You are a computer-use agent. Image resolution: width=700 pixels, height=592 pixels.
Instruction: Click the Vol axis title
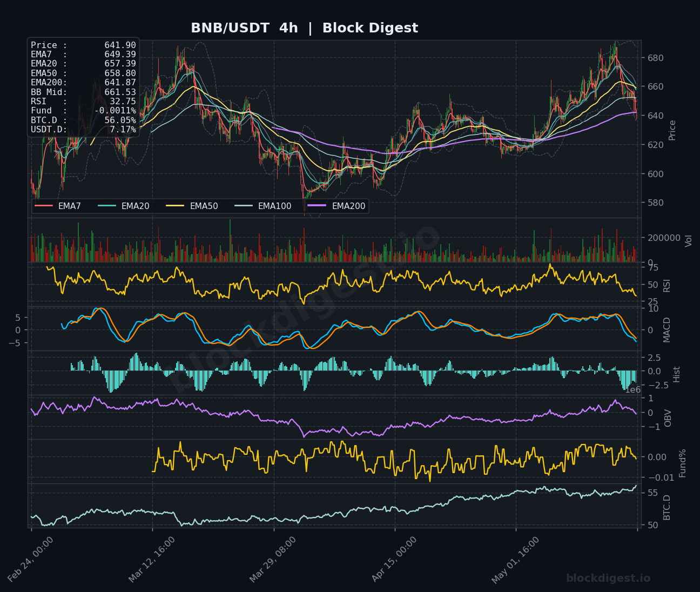(x=689, y=241)
